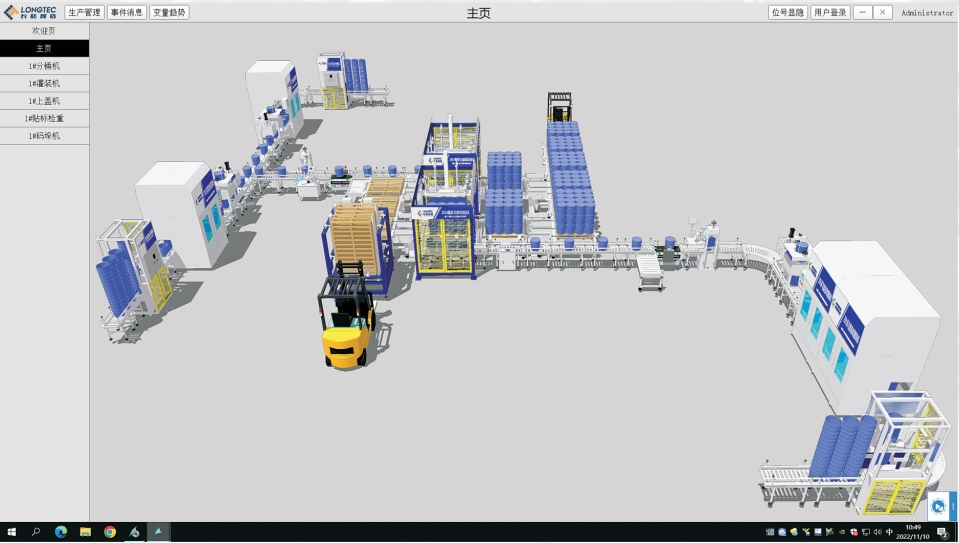Open the 生产管理 menu
This screenshot has width=959, height=543.
click(84, 13)
